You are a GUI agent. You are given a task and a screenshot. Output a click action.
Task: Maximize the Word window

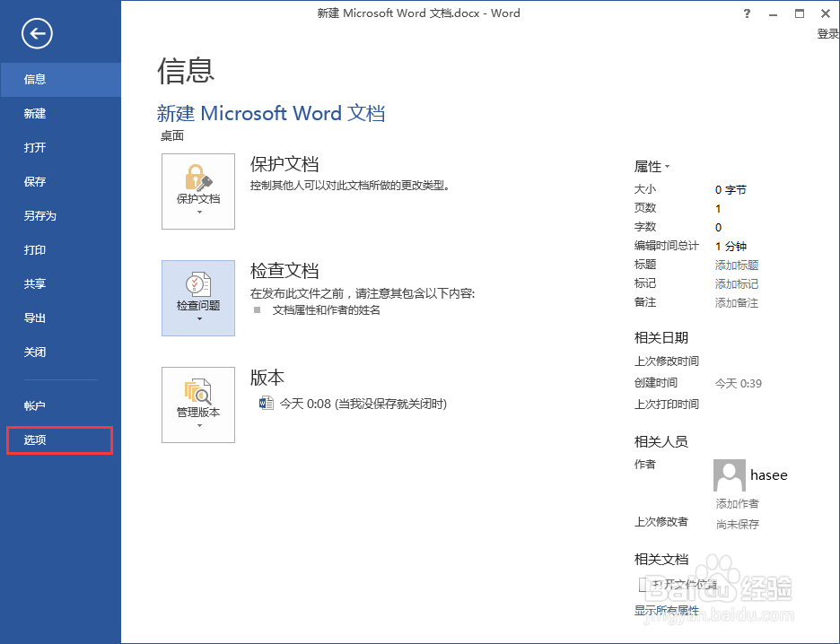pos(800,14)
